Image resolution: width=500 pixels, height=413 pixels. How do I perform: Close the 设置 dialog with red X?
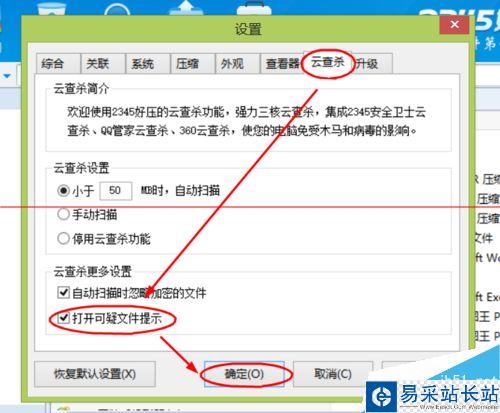point(455,24)
